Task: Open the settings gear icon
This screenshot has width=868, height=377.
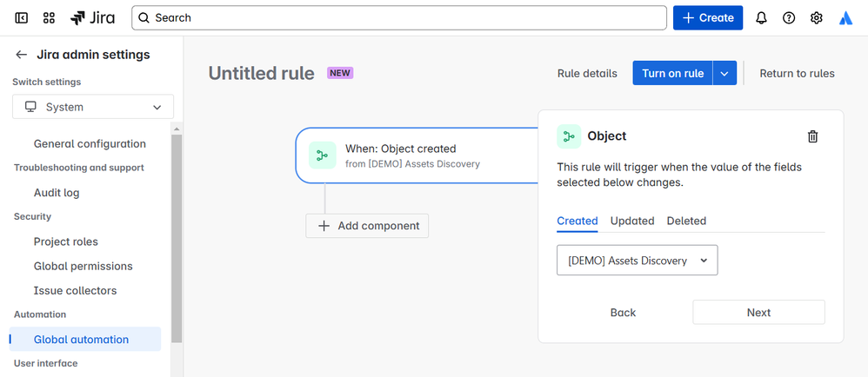Action: click(817, 17)
